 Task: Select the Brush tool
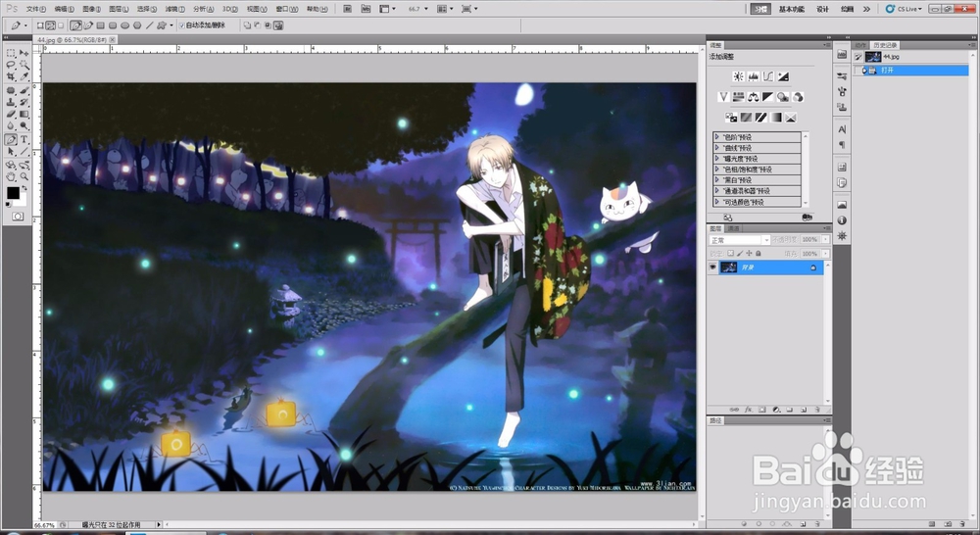[24, 90]
